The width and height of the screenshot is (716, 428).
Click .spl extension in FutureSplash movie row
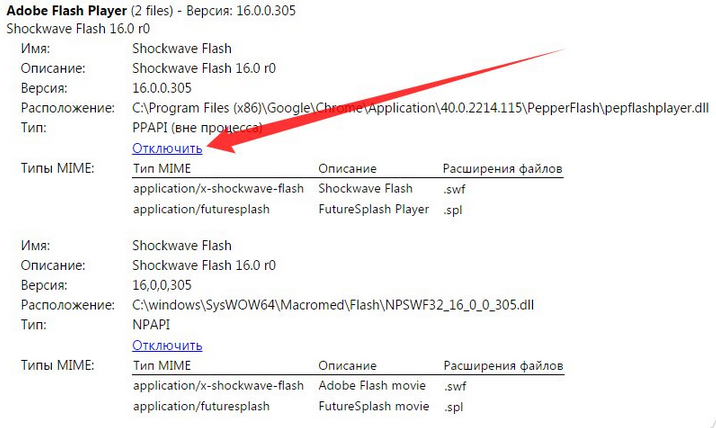pyautogui.click(x=453, y=407)
